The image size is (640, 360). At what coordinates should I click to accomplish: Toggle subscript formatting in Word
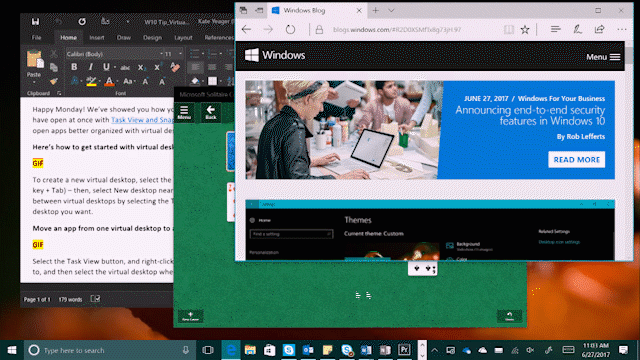(141, 67)
